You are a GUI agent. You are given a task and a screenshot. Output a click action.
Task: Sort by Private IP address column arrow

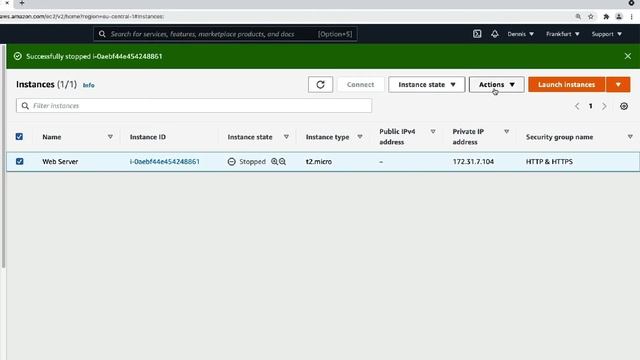506,131
